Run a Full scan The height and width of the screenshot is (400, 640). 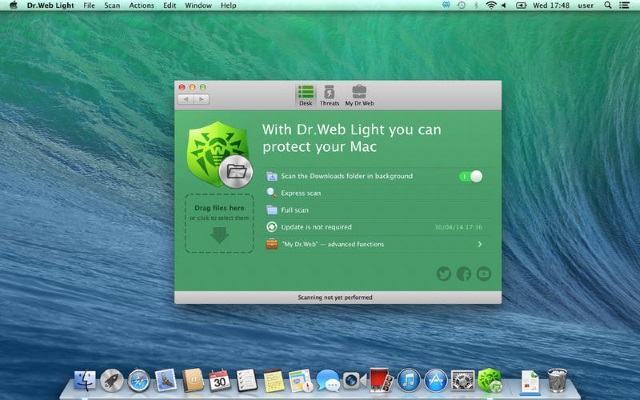(294, 210)
